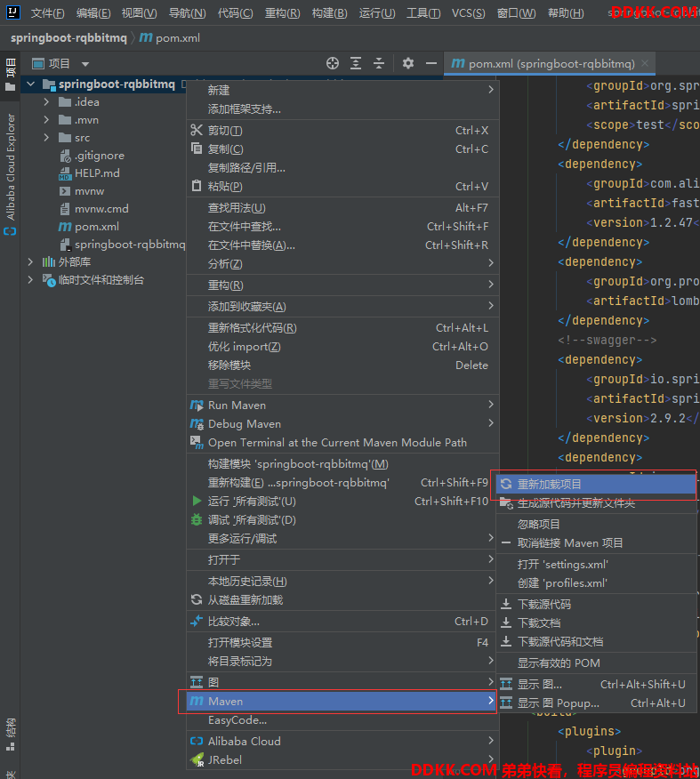Select the Maven context menu entry
The height and width of the screenshot is (779, 700).
[x=342, y=701]
